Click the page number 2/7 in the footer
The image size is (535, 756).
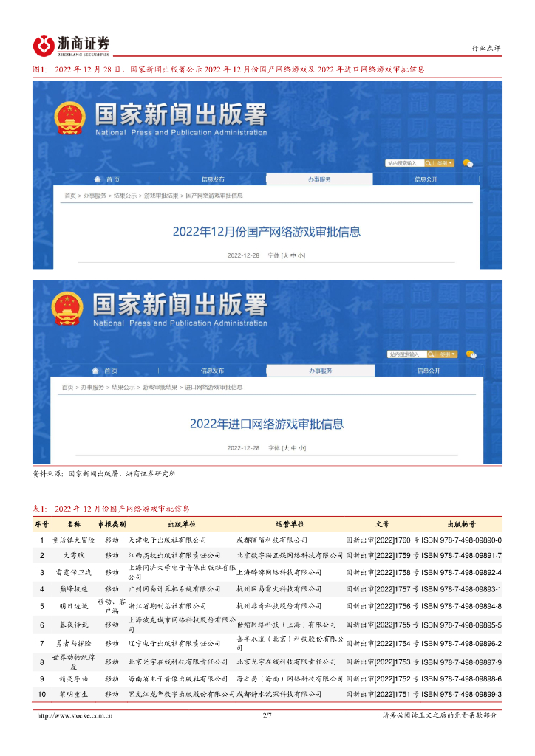(x=267, y=715)
